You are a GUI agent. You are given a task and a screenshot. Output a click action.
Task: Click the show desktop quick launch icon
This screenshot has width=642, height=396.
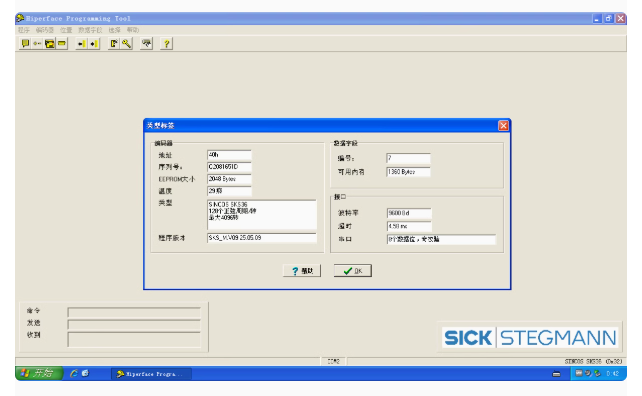[x=85, y=373]
